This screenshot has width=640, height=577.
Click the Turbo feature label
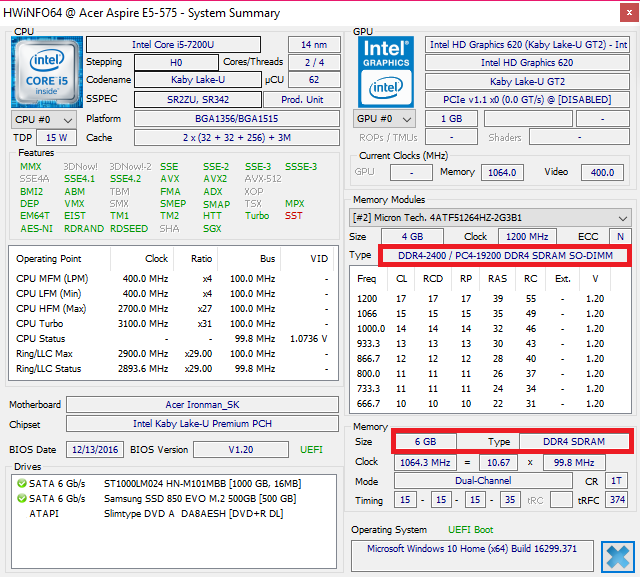(257, 215)
